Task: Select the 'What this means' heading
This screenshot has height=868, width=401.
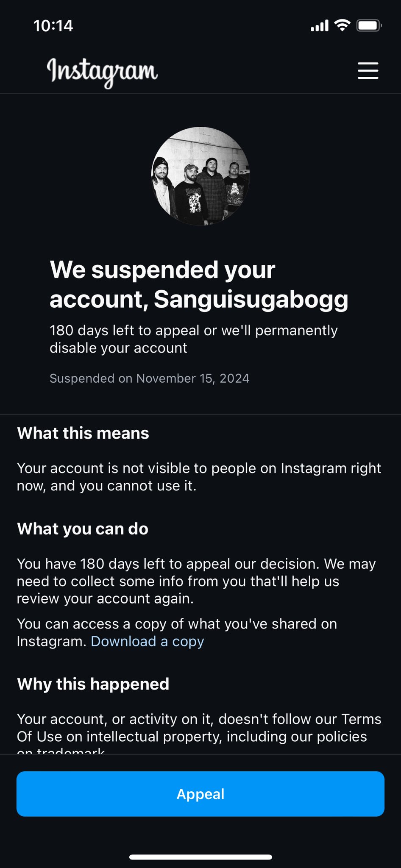Action: point(83,433)
